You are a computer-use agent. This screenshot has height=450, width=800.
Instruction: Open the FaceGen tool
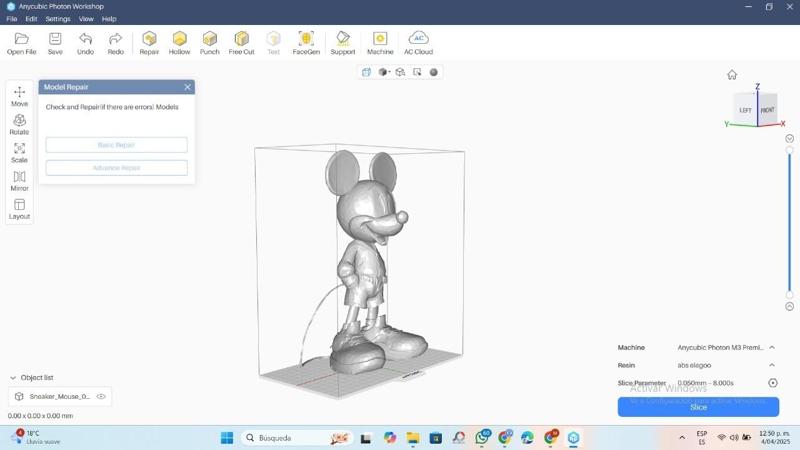pyautogui.click(x=306, y=43)
